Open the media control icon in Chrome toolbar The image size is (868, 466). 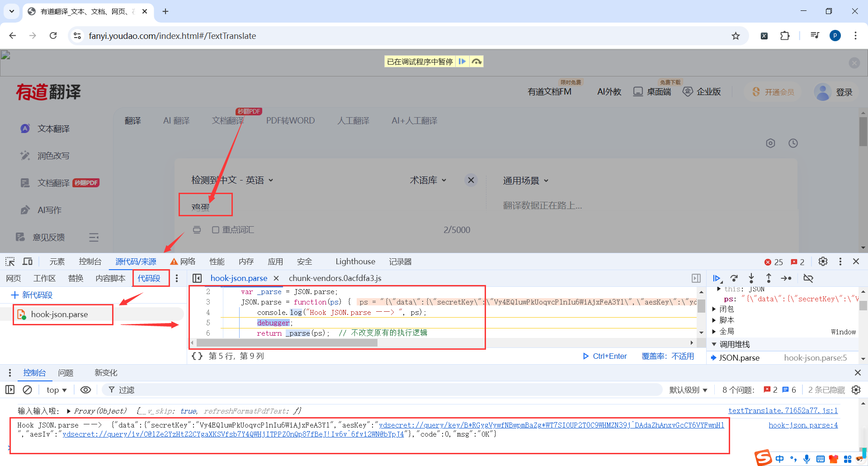click(815, 36)
